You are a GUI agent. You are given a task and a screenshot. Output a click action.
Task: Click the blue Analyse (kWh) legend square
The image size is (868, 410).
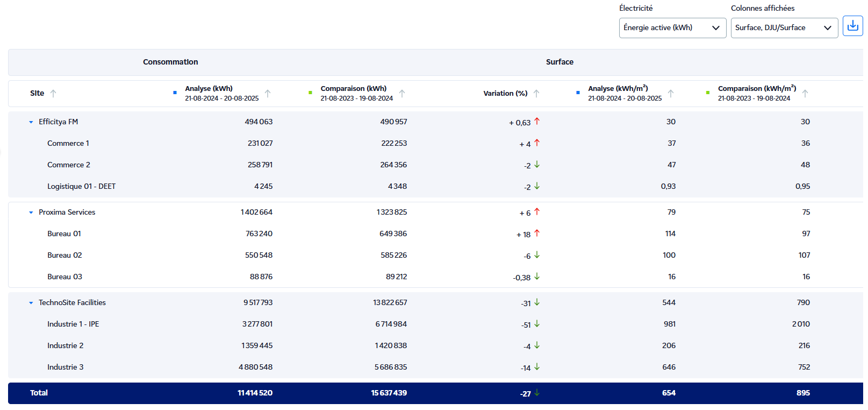[175, 93]
